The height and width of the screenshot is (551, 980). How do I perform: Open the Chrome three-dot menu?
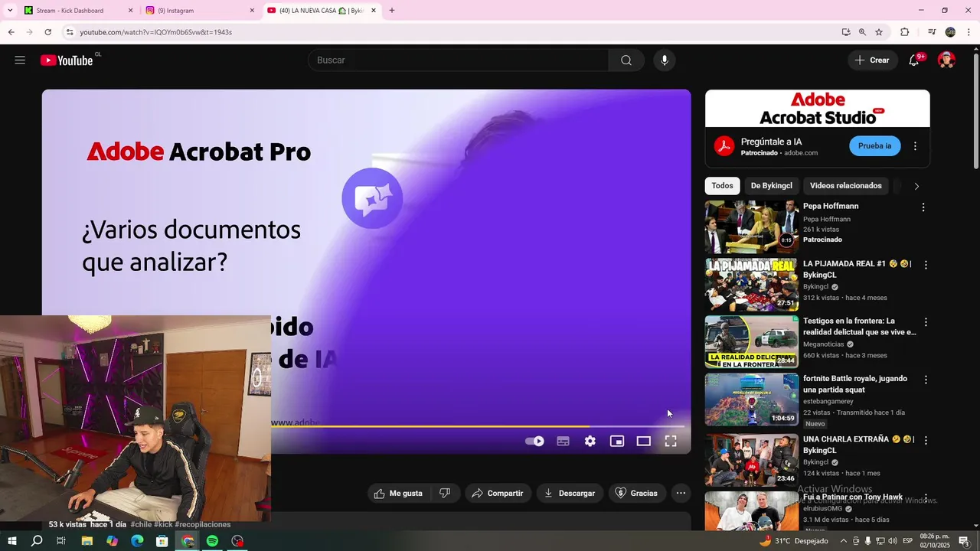click(968, 32)
